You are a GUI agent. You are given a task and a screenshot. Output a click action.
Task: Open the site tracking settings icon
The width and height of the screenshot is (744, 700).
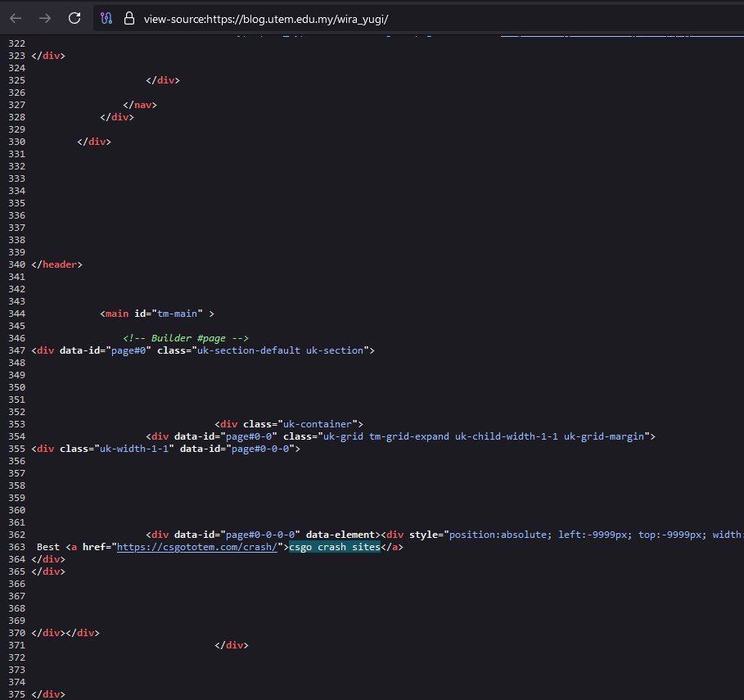coord(106,19)
